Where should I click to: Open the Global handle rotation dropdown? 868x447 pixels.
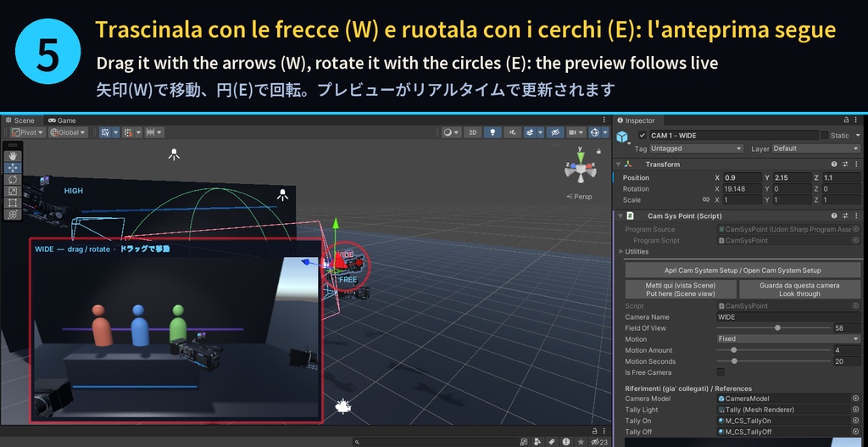[68, 132]
